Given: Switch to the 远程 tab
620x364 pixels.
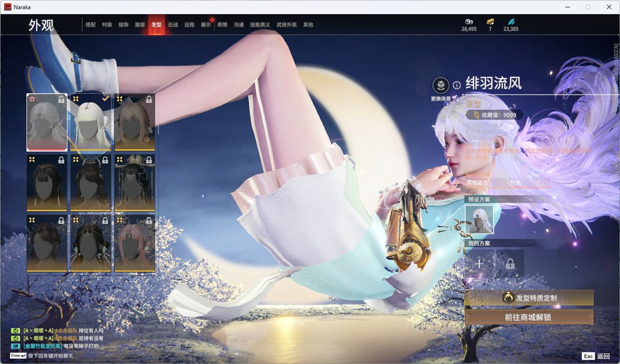Looking at the screenshot, I should 189,25.
